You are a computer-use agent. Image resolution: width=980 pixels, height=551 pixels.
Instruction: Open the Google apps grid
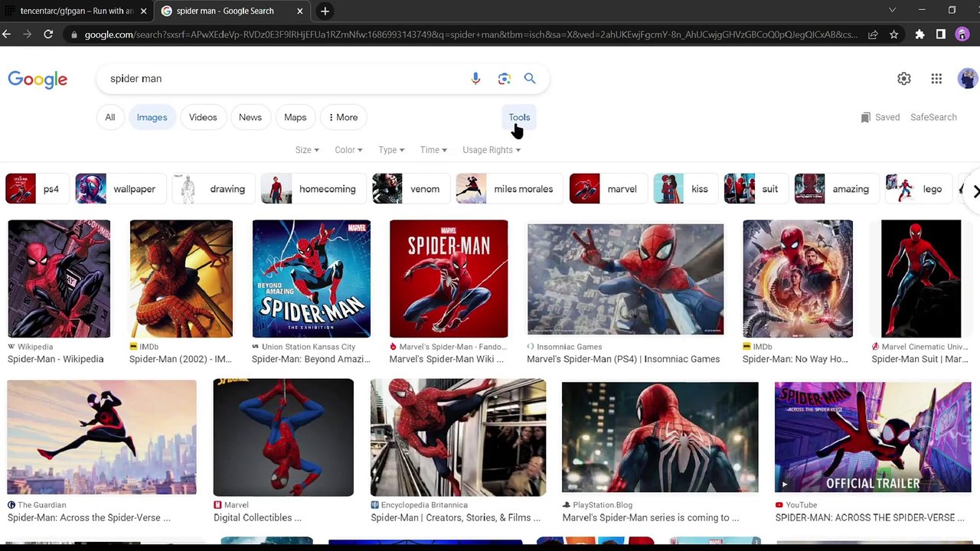[936, 79]
